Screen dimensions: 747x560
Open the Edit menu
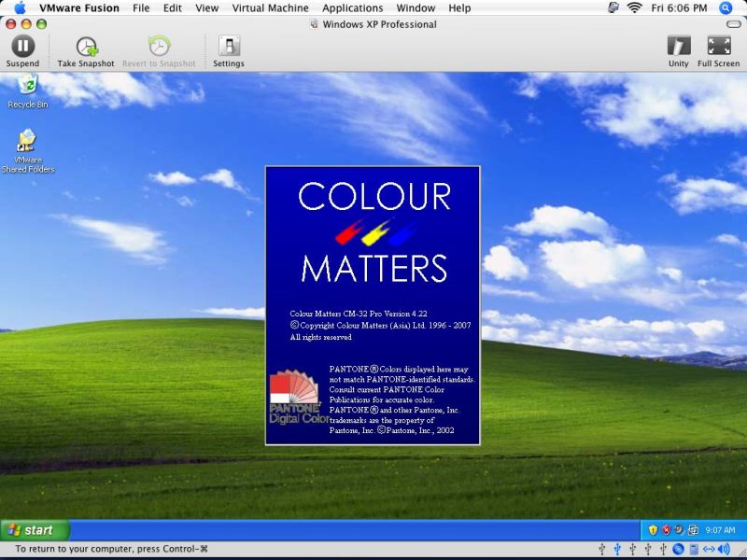click(173, 8)
